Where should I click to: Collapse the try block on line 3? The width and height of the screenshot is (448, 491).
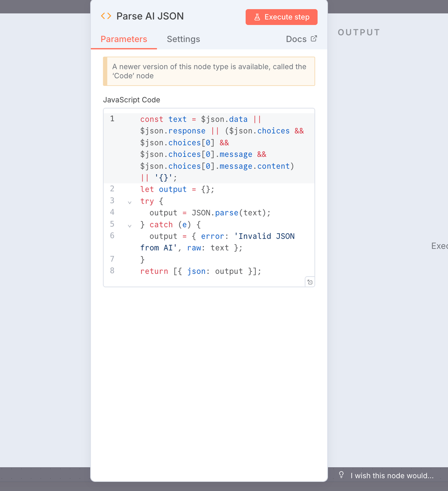tap(130, 202)
